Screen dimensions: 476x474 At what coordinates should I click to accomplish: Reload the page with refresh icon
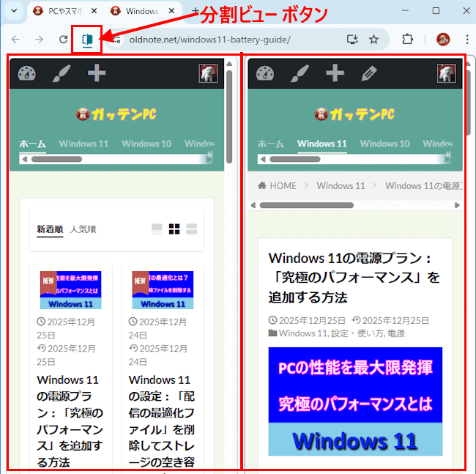click(63, 40)
